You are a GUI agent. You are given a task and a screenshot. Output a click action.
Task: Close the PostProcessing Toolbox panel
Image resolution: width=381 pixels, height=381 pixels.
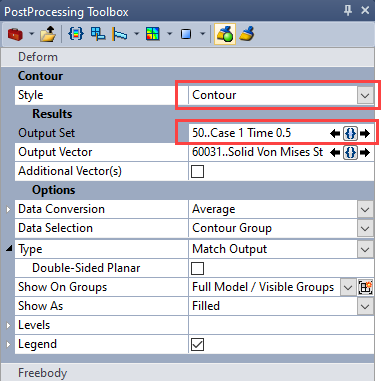pyautogui.click(x=365, y=10)
